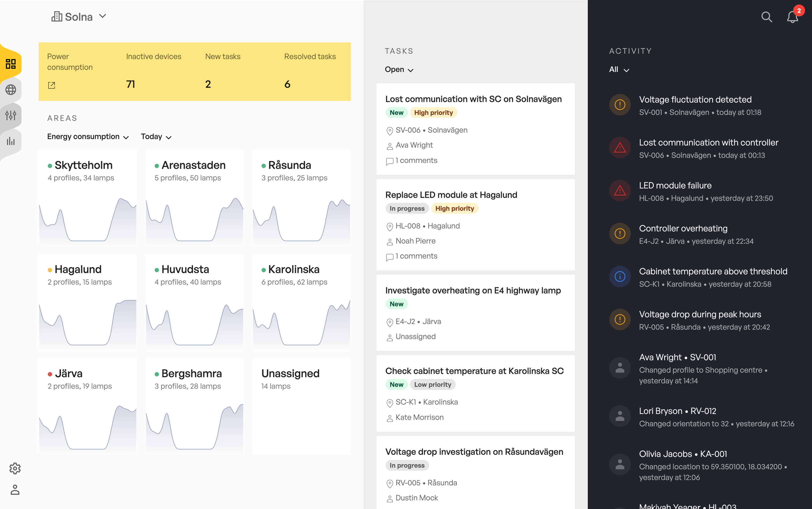Image resolution: width=812 pixels, height=509 pixels.
Task: Click In progress tag on Hagalund task
Action: 407,208
